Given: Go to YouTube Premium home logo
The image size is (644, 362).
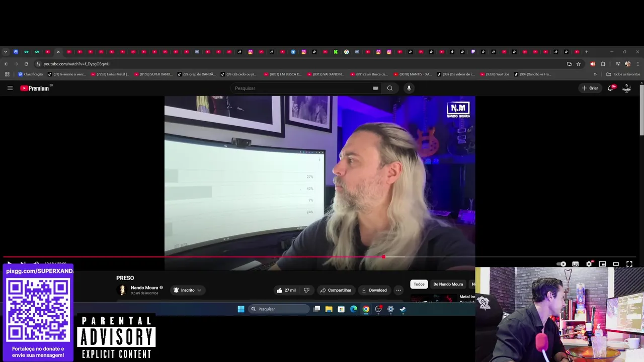Looking at the screenshot, I should pos(35,88).
